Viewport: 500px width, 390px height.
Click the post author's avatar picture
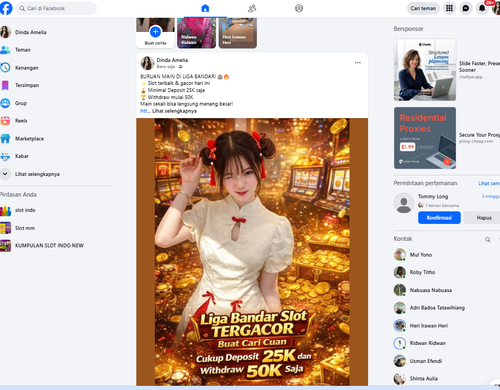coord(147,63)
